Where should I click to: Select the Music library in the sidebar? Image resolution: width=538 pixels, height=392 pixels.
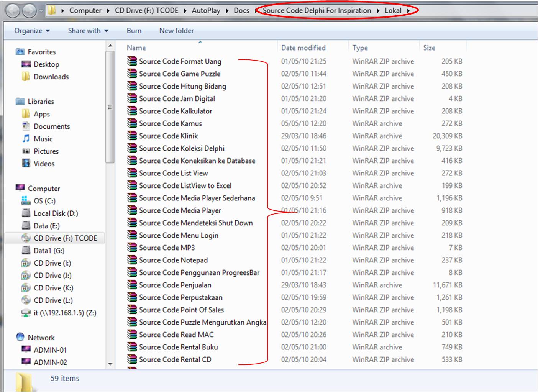pos(43,139)
